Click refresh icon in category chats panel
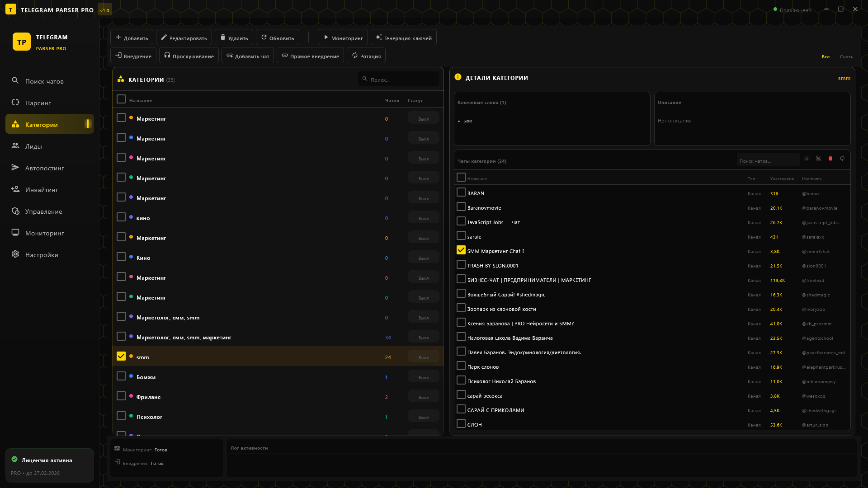The width and height of the screenshot is (868, 488). pyautogui.click(x=842, y=159)
